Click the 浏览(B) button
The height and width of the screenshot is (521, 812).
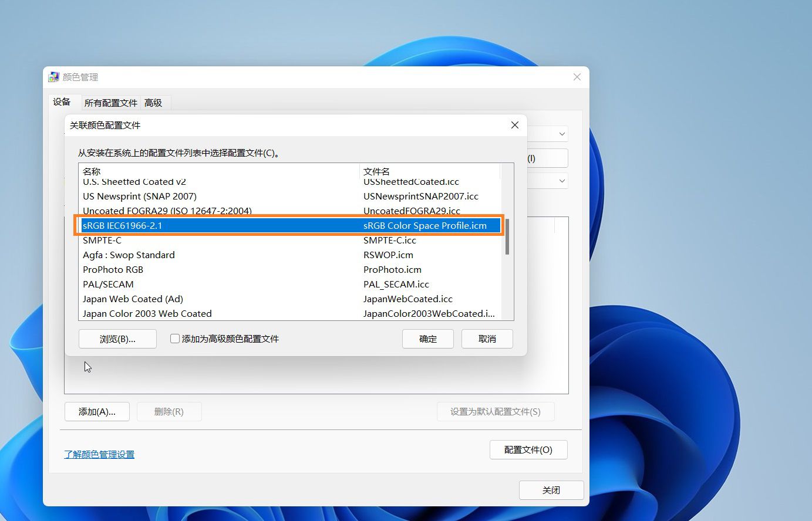coord(117,339)
